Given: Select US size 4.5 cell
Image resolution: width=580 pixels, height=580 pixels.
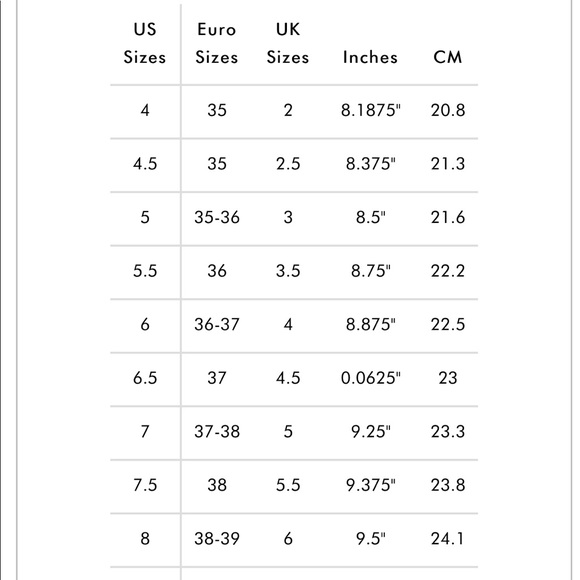Looking at the screenshot, I should tap(145, 164).
